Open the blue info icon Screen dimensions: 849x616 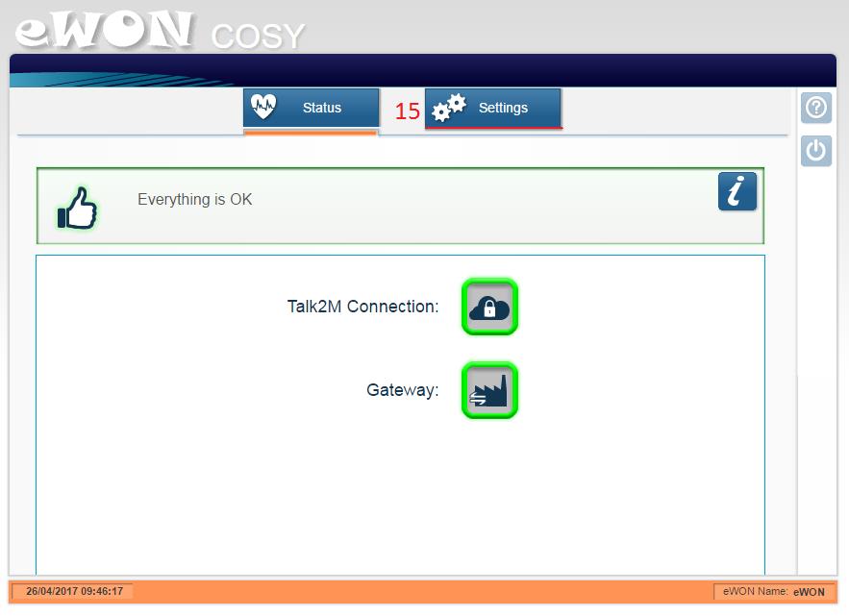(x=737, y=191)
